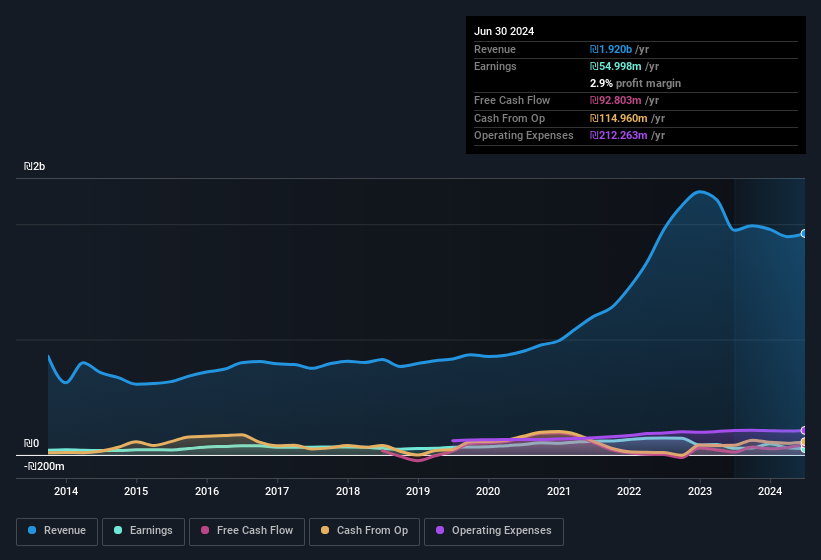
Task: Click the Revenue label in tooltip
Action: click(x=495, y=49)
